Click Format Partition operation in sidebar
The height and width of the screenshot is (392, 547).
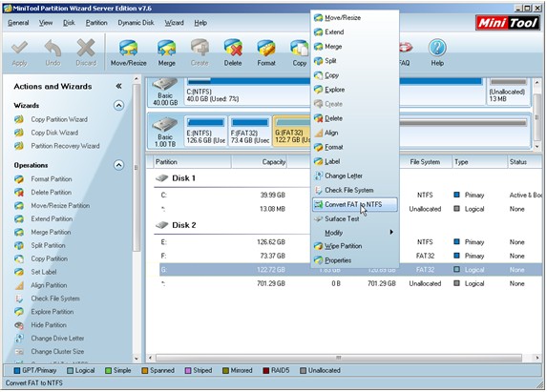(x=52, y=178)
